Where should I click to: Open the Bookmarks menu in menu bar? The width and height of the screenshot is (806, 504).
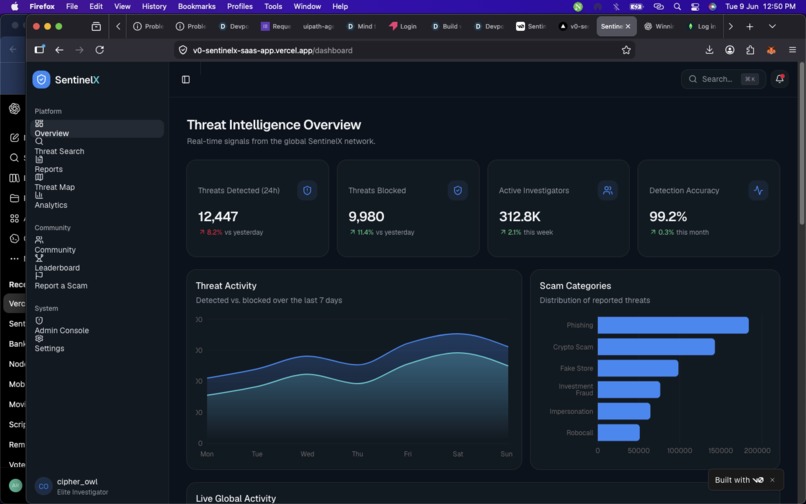point(196,7)
